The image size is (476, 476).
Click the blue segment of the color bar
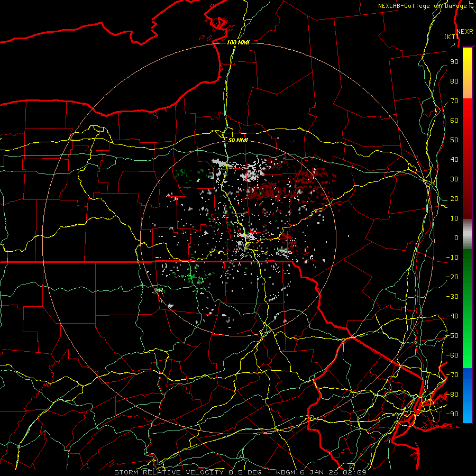click(x=467, y=396)
